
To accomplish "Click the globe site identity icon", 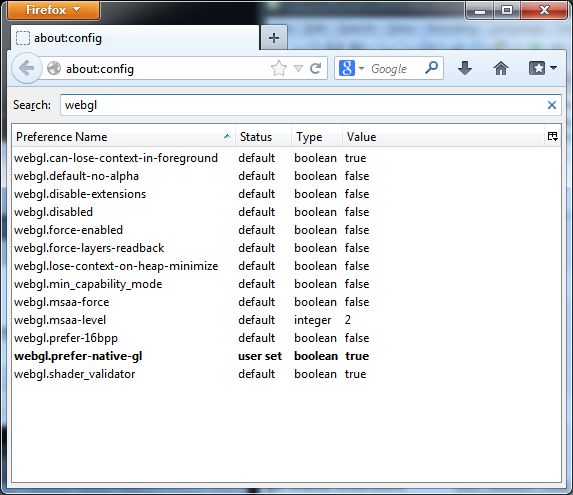I will click(x=54, y=68).
